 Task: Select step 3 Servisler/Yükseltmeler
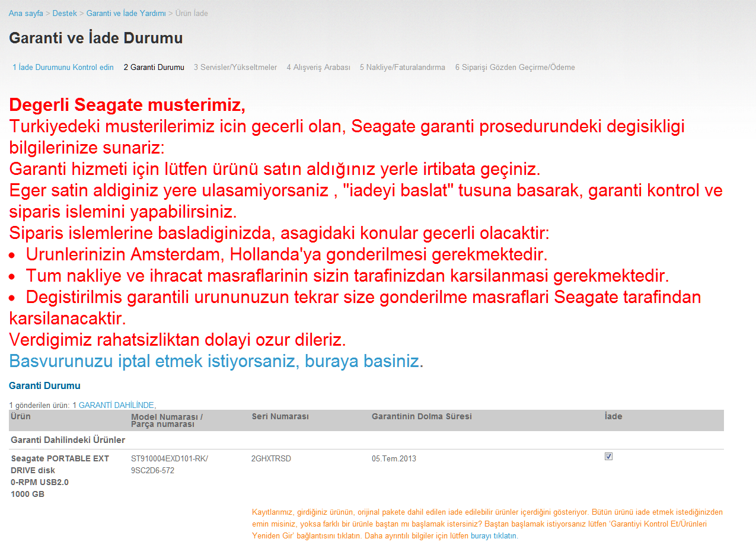pyautogui.click(x=235, y=68)
